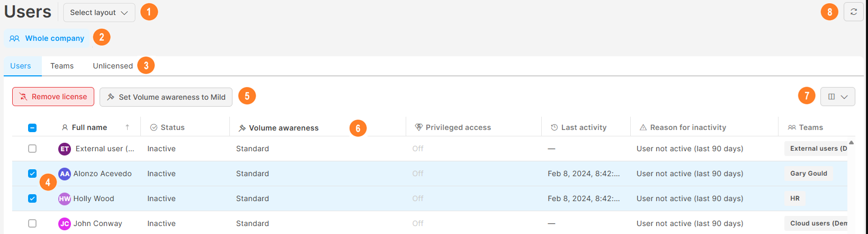Expand the column chooser dropdown
The image size is (868, 234).
[x=837, y=97]
